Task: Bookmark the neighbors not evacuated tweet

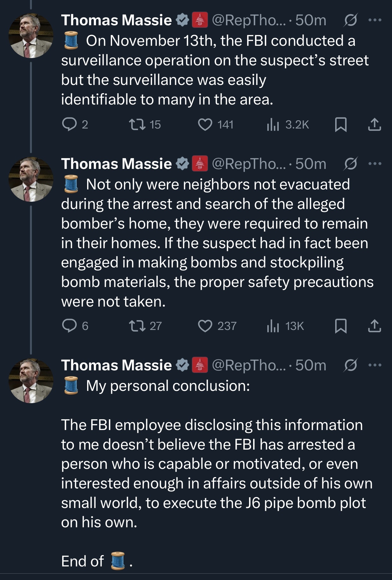Action: tap(341, 326)
